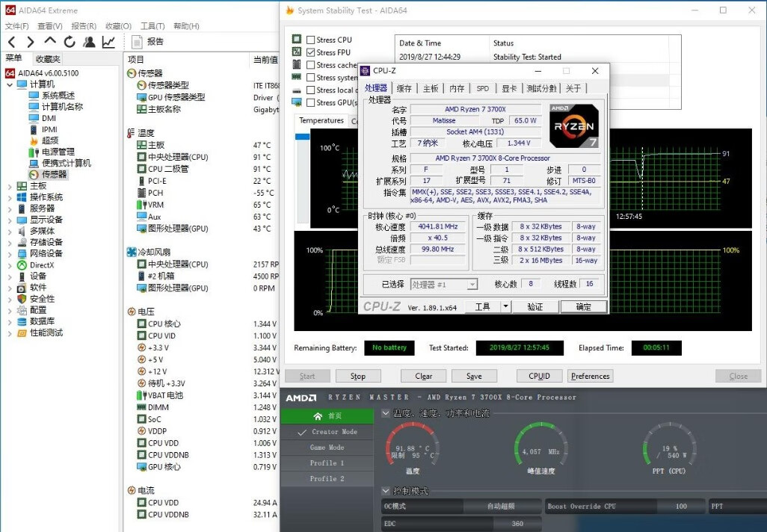Click the AIDA64 forward arrow icon

[x=31, y=42]
